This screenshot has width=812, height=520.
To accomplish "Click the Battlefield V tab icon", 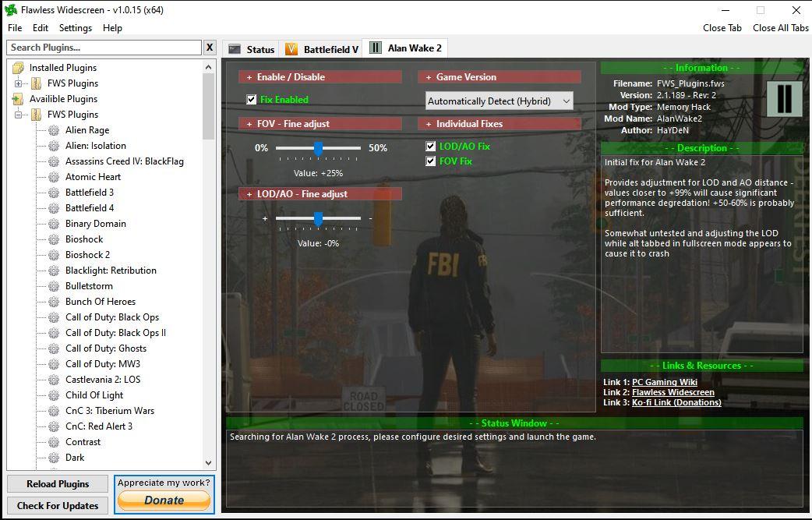I will click(x=291, y=49).
